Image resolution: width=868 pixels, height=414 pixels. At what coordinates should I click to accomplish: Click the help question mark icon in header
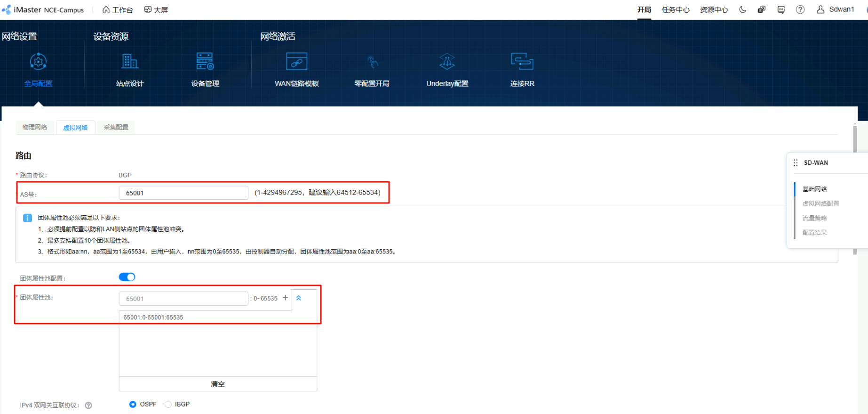tap(800, 9)
